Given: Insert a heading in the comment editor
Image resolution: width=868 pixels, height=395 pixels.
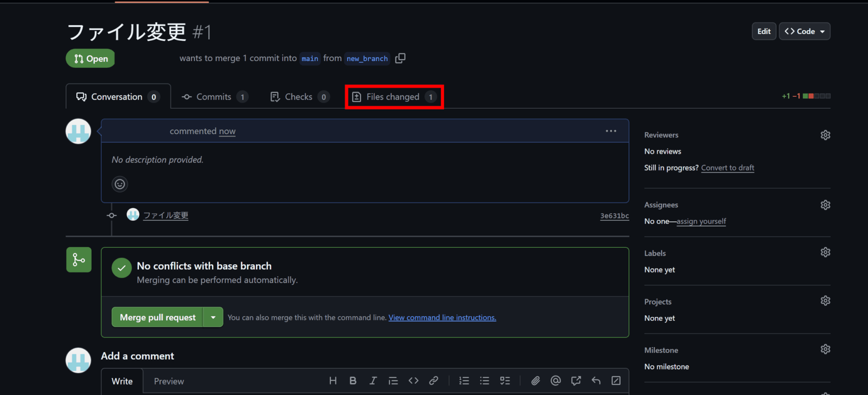Looking at the screenshot, I should pos(333,381).
